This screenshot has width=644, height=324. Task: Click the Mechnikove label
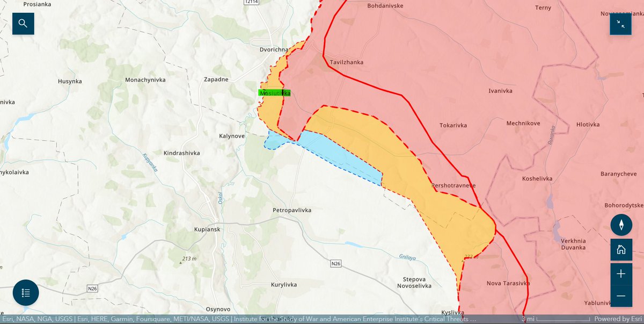(523, 124)
